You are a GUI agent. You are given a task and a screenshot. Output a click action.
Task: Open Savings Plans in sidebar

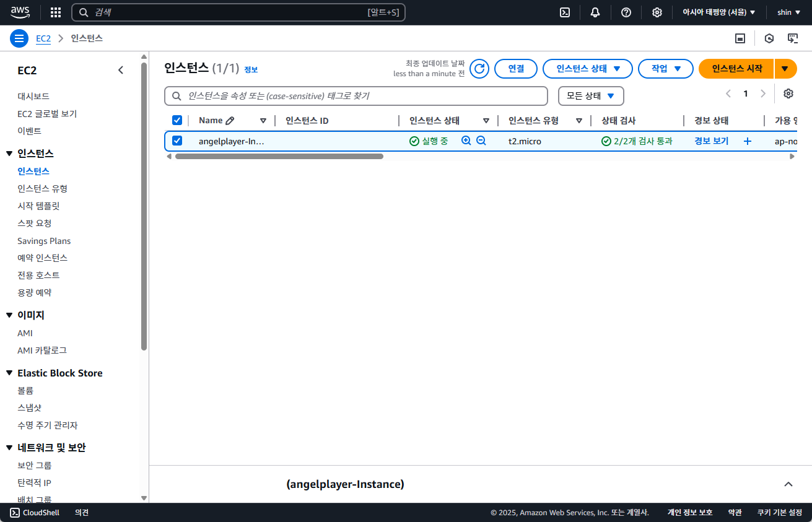pos(44,241)
